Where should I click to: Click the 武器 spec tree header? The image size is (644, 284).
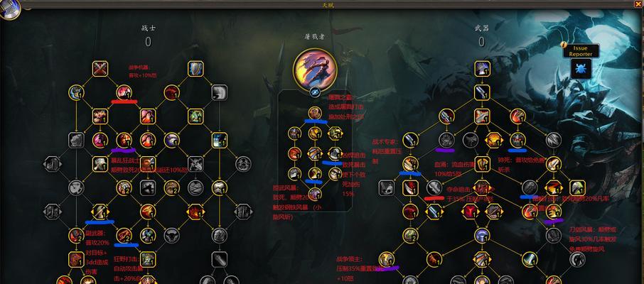coord(482,28)
